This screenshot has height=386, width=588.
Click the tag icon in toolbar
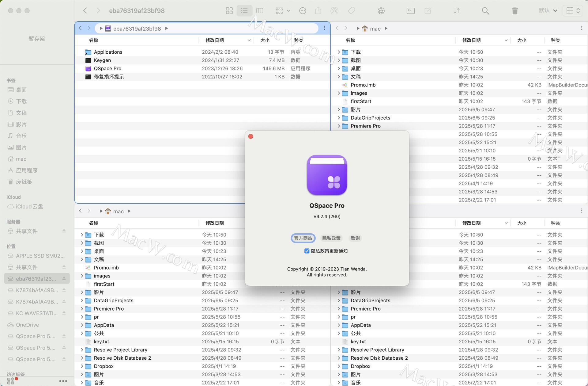tap(352, 11)
